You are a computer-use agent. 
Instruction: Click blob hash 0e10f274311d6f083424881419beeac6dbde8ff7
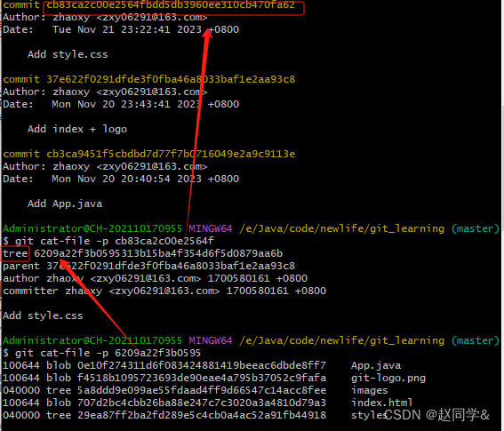click(202, 365)
